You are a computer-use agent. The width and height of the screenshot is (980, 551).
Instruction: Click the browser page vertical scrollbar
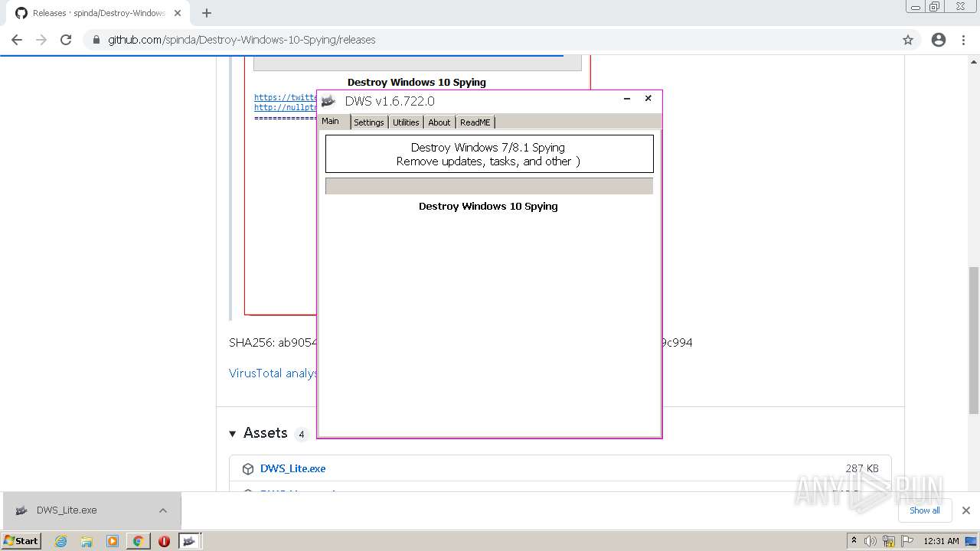point(974,341)
